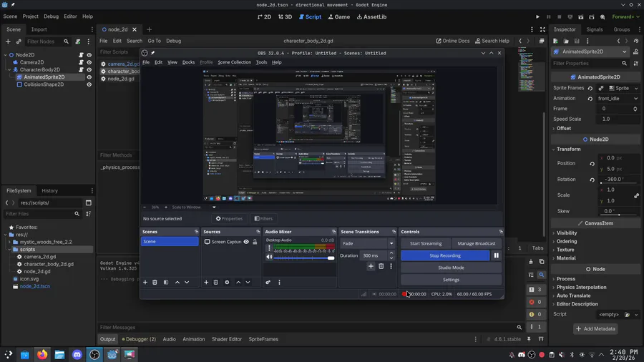Viewport: 644px width, 362px height.
Task: Remove the selected source in OBS
Action: point(215,283)
